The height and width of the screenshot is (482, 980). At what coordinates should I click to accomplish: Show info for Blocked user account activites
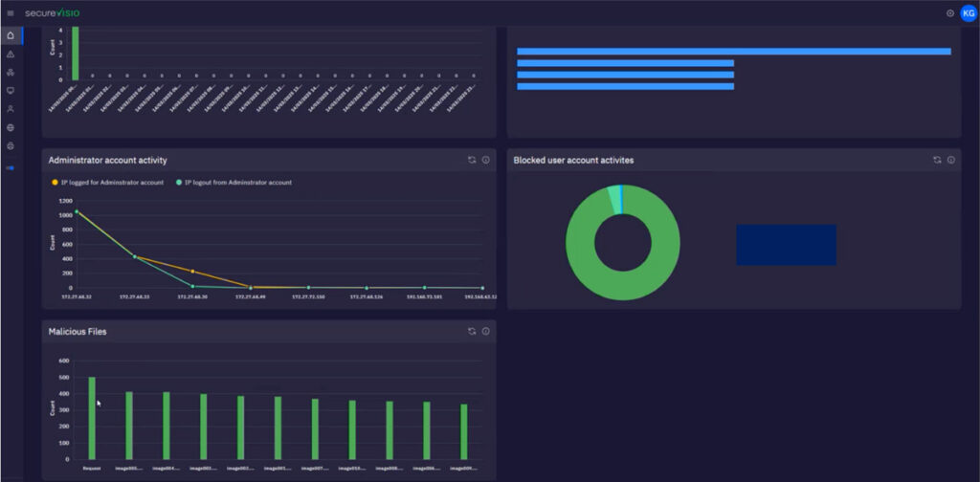[950, 160]
